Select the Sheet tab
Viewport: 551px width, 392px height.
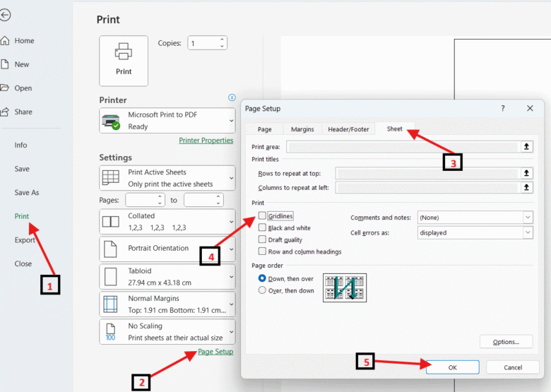394,129
